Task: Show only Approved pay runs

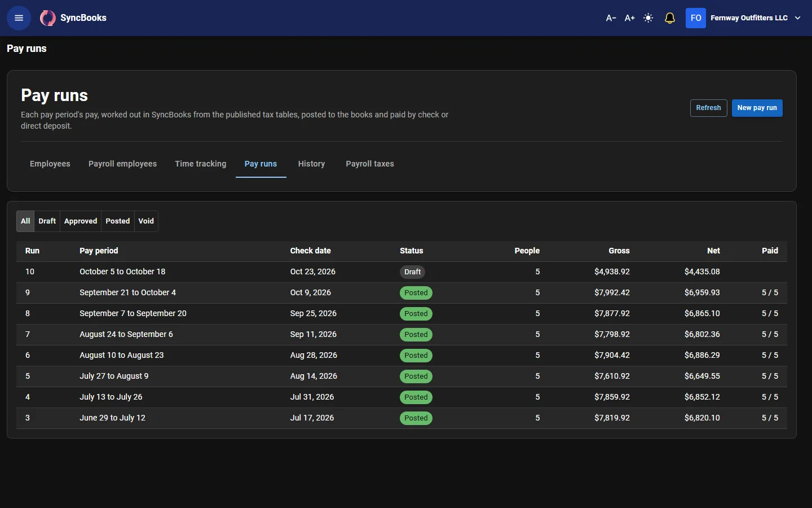Action: (x=81, y=221)
